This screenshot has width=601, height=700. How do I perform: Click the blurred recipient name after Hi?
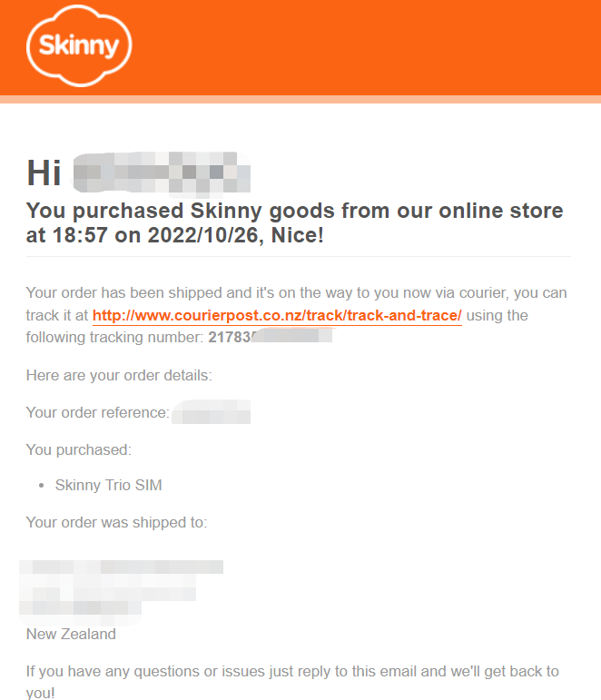coord(162,174)
